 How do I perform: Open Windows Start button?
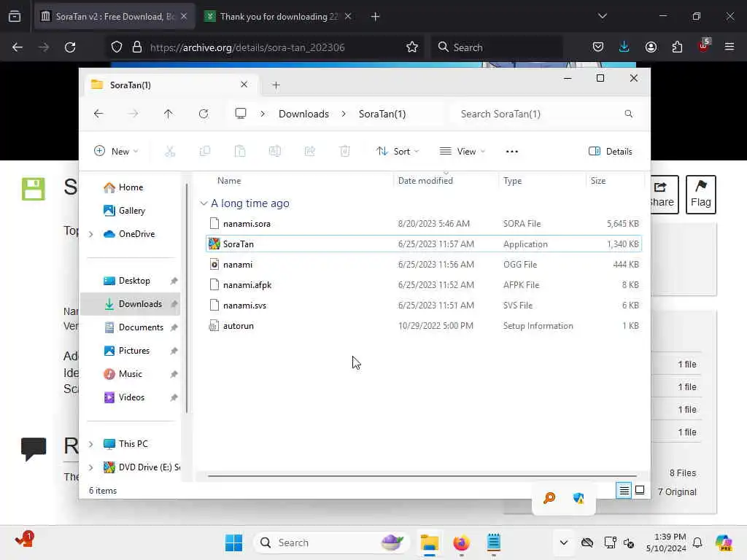[233, 542]
